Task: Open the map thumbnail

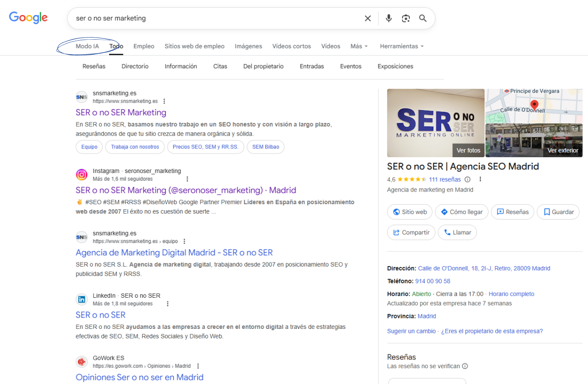Action: [x=534, y=106]
